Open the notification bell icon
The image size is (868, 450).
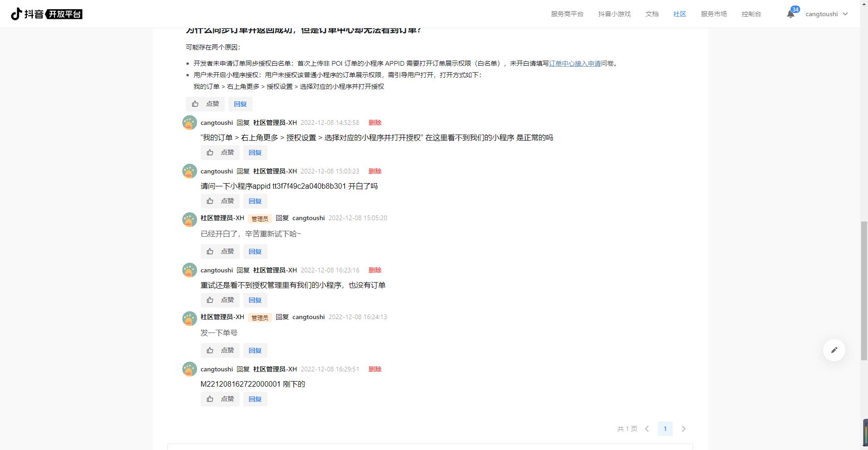click(791, 14)
